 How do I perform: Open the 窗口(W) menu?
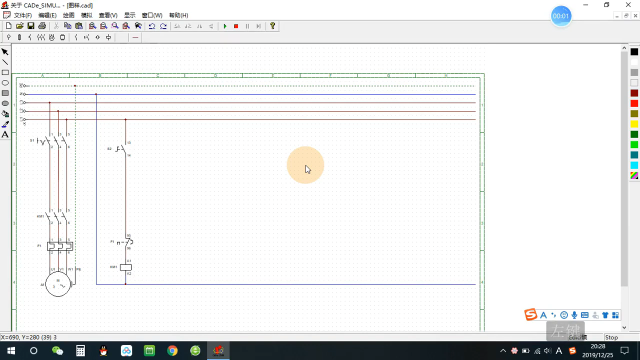152,15
